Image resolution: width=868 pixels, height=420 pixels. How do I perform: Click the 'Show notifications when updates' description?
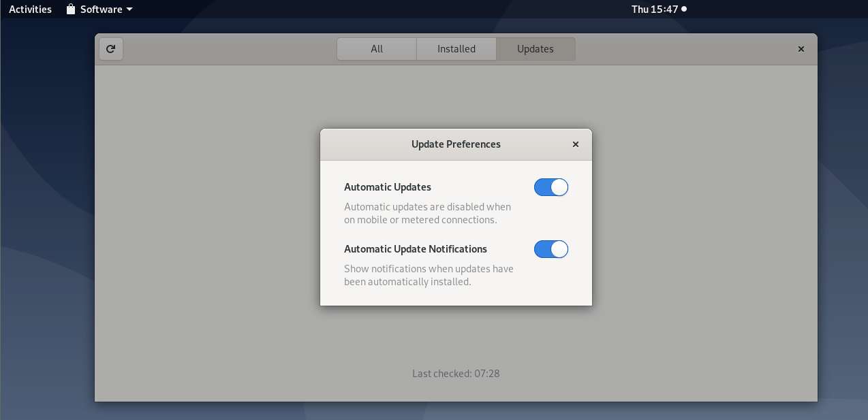pos(429,275)
